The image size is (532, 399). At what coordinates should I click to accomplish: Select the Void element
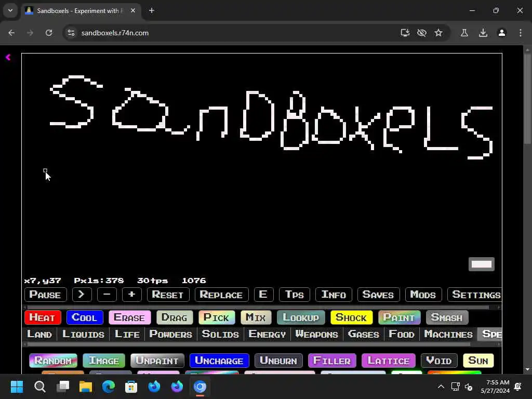439,361
